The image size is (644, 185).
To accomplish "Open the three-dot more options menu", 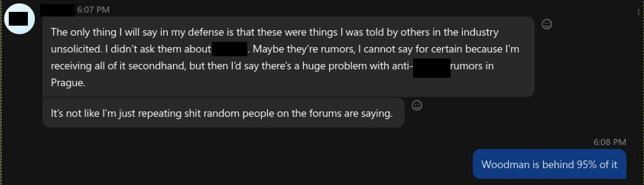I will (639, 12).
